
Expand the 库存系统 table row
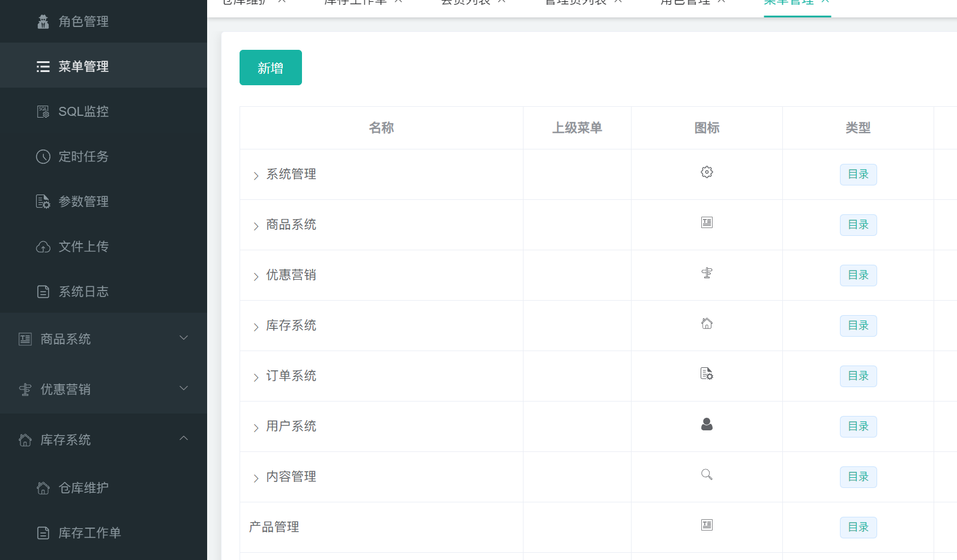point(256,327)
